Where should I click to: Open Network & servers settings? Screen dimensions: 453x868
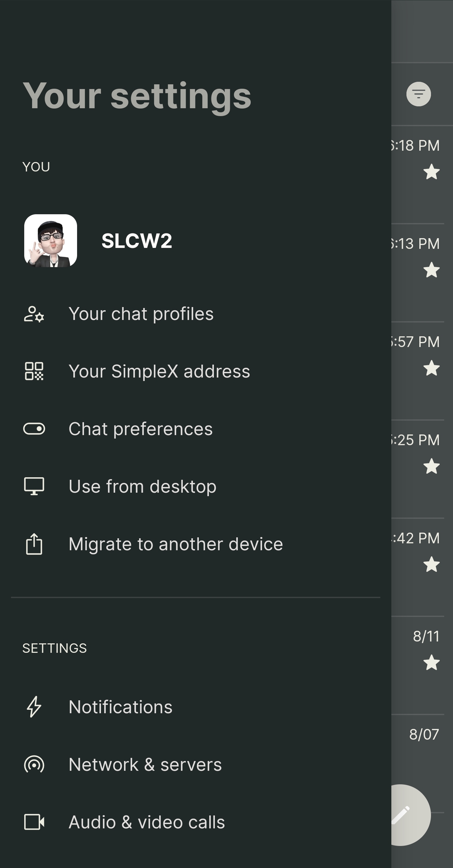[x=145, y=764]
